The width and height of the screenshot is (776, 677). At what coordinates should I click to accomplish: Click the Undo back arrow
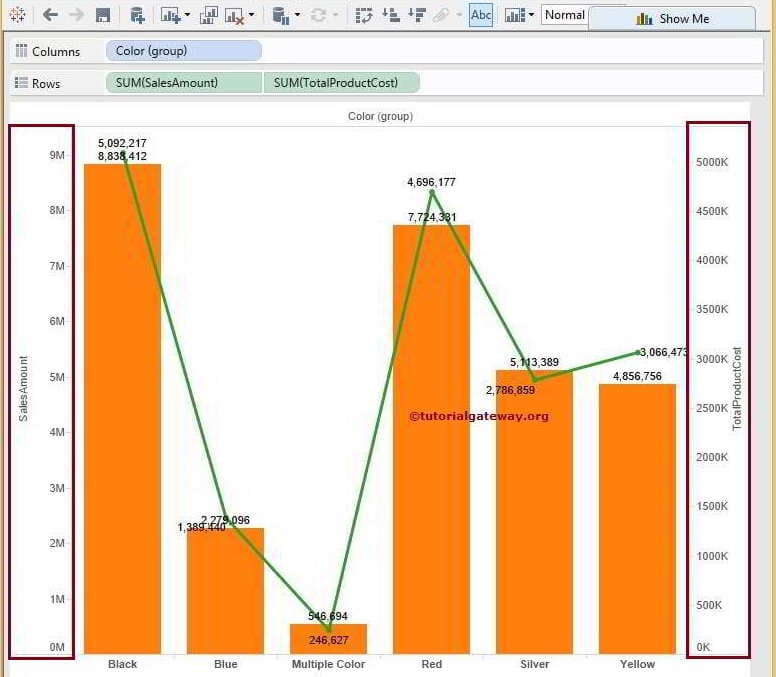pos(50,15)
